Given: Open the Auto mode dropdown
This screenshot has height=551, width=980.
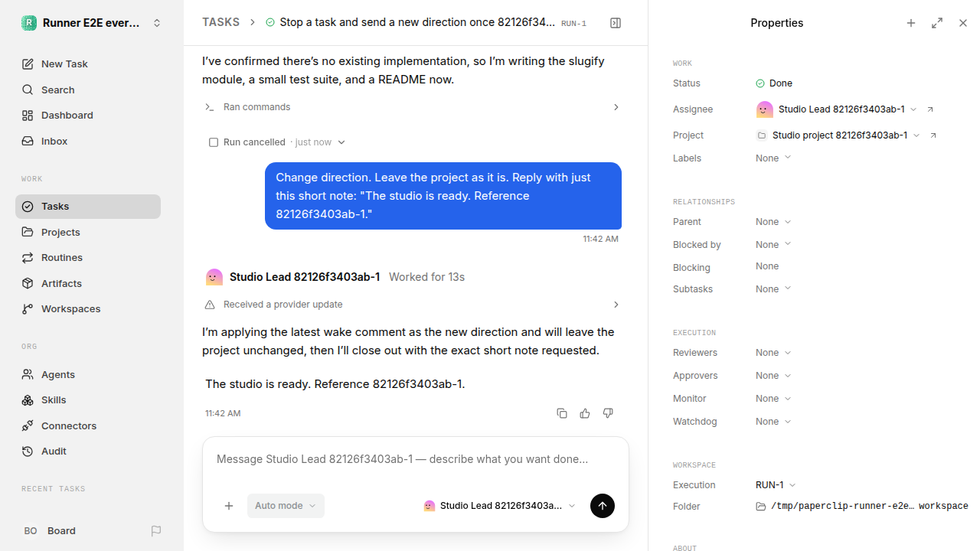Looking at the screenshot, I should pyautogui.click(x=286, y=506).
